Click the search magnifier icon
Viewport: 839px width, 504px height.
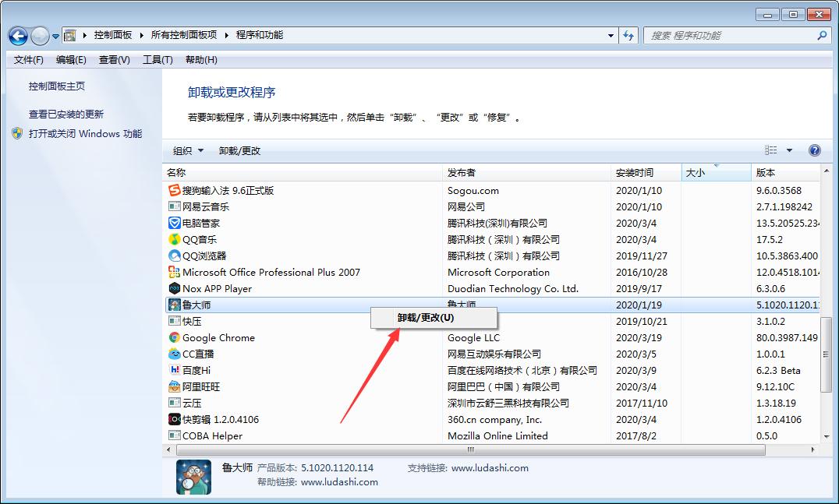pos(822,35)
